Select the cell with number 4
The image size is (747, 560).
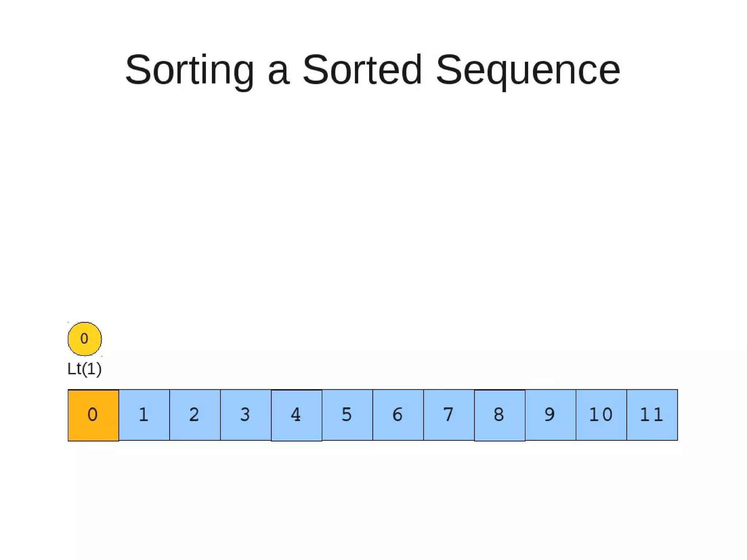click(296, 415)
